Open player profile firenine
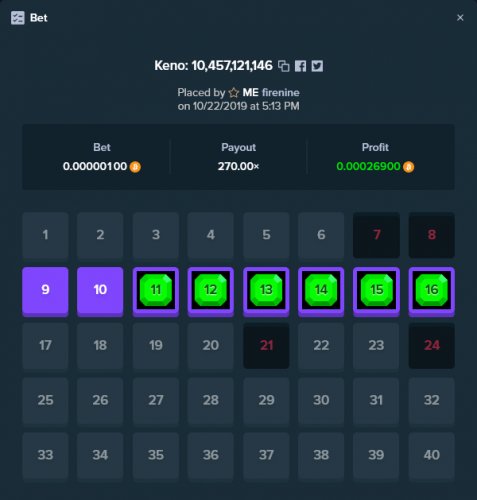This screenshot has width=477, height=500. [281, 92]
